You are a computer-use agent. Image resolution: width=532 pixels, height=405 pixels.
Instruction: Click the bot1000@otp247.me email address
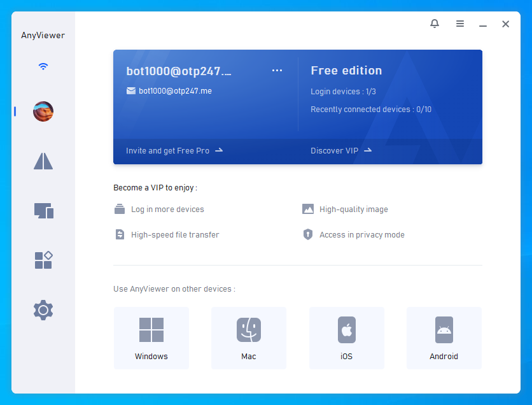(175, 91)
